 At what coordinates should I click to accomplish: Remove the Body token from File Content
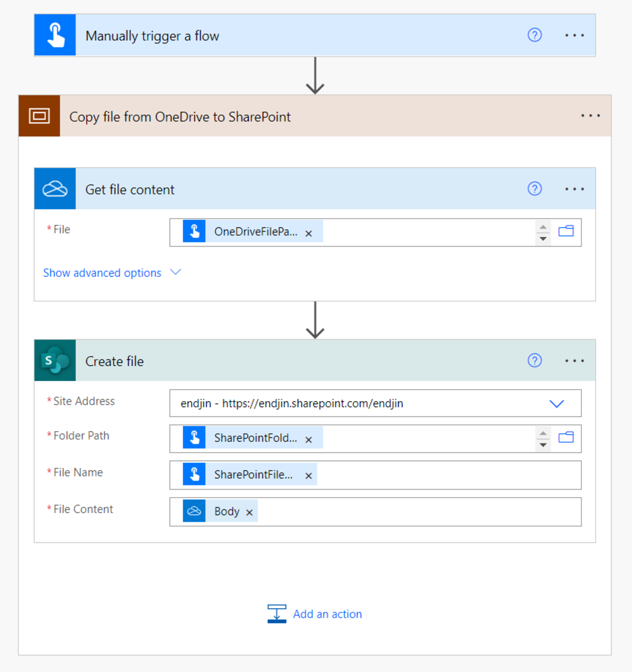250,513
